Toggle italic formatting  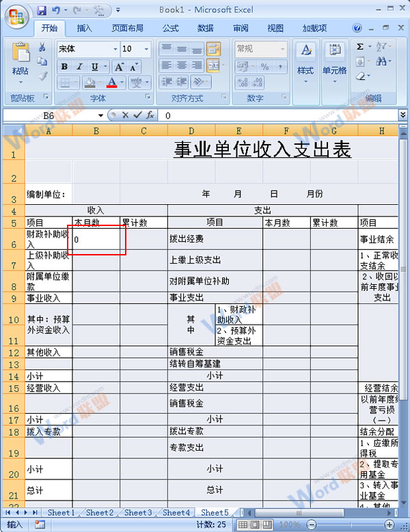click(x=79, y=67)
